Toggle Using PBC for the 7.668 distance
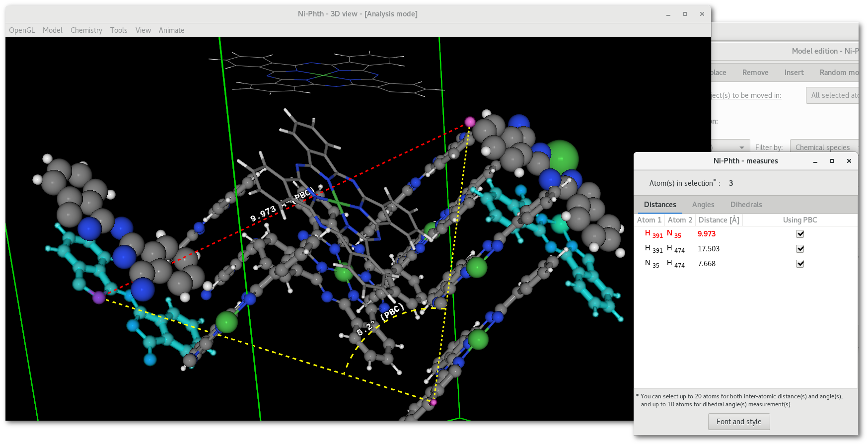Screen dimensions: 868x445 pos(800,264)
